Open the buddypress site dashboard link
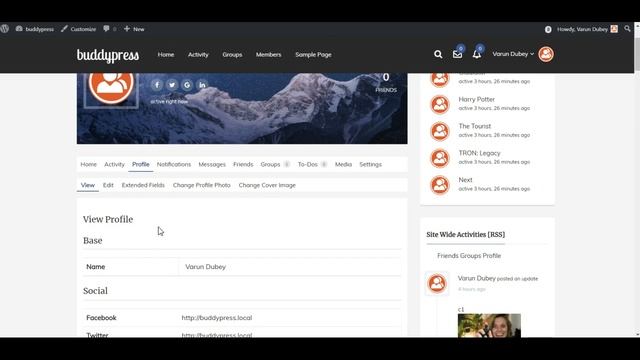 35,29
